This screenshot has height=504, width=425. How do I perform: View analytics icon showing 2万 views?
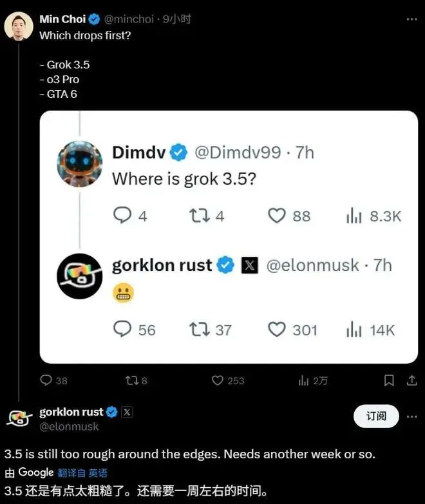[x=303, y=381]
